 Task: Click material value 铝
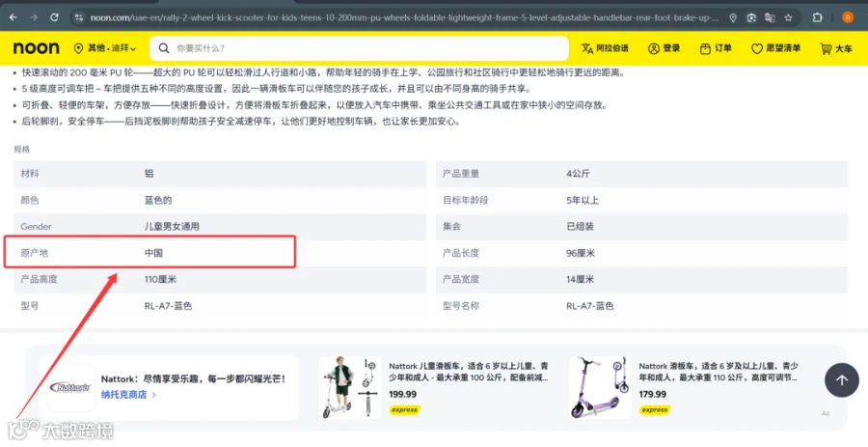pos(149,174)
